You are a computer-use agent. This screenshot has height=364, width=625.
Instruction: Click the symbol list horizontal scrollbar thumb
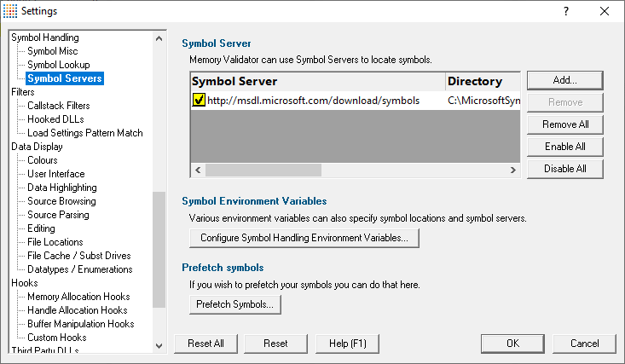tap(263, 170)
